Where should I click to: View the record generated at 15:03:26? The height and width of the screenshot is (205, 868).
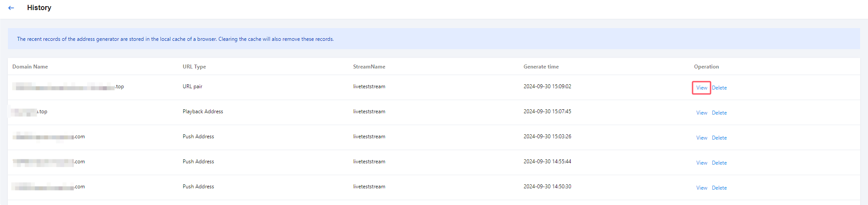click(701, 138)
